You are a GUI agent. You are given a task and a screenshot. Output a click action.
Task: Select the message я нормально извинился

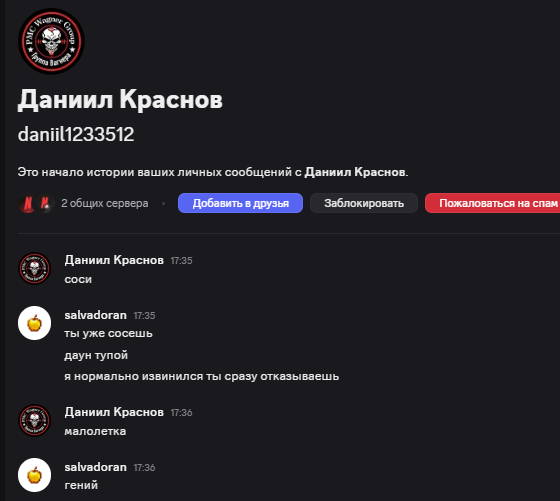tap(201, 376)
